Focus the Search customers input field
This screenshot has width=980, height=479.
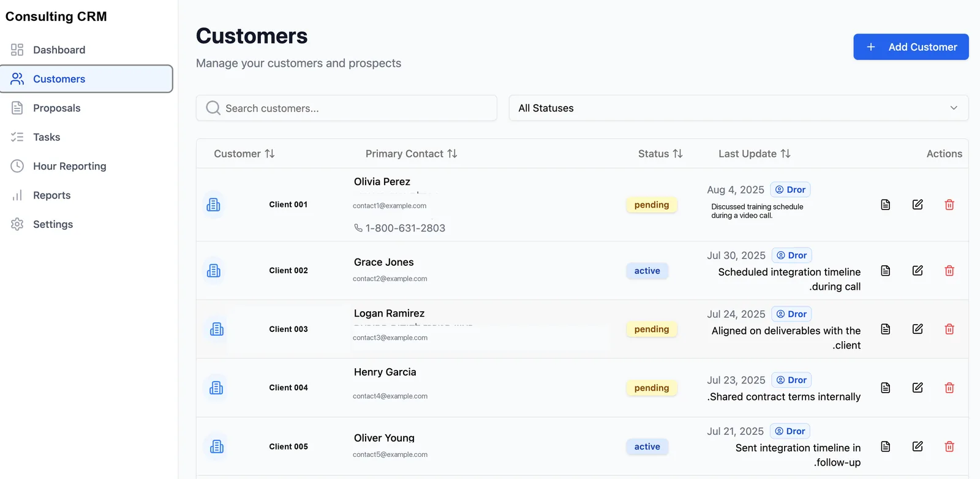pos(347,108)
